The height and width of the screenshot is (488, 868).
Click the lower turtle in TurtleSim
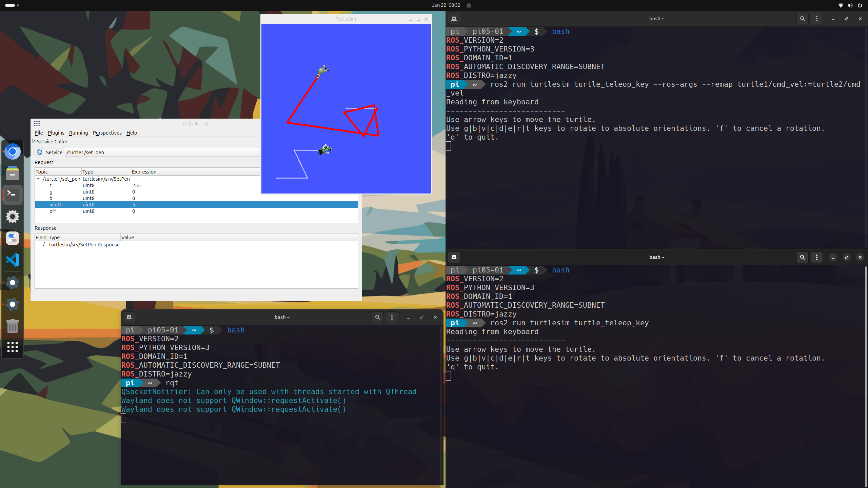[x=324, y=150]
